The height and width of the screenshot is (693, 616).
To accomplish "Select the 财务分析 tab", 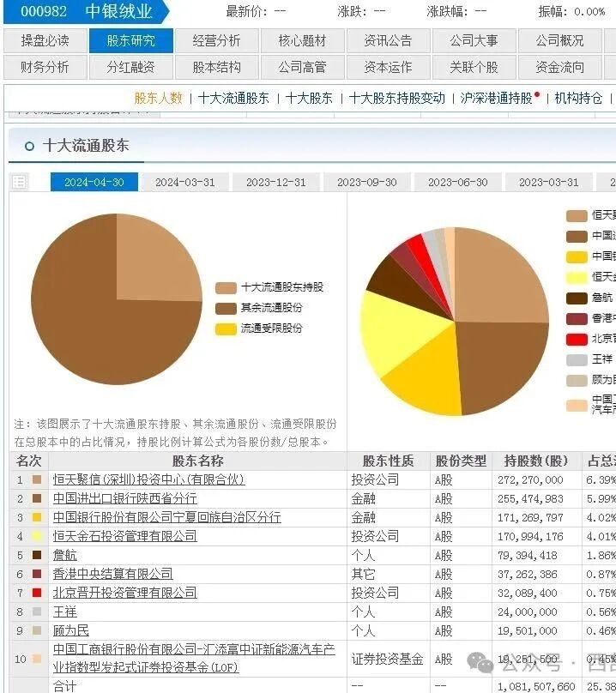I will tap(45, 67).
